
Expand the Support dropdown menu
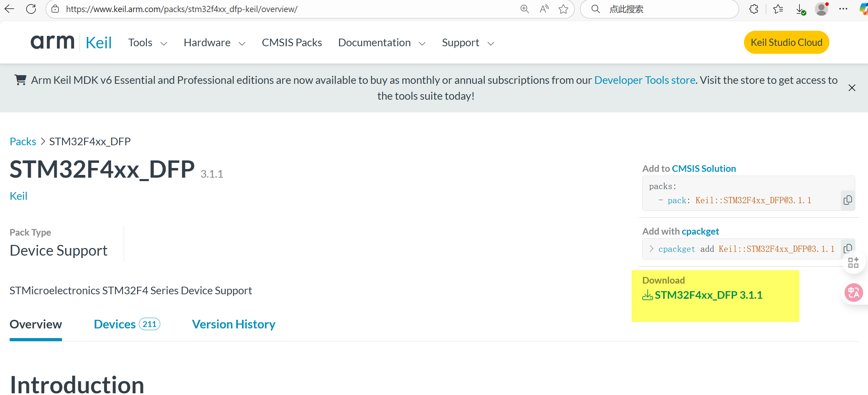point(468,42)
